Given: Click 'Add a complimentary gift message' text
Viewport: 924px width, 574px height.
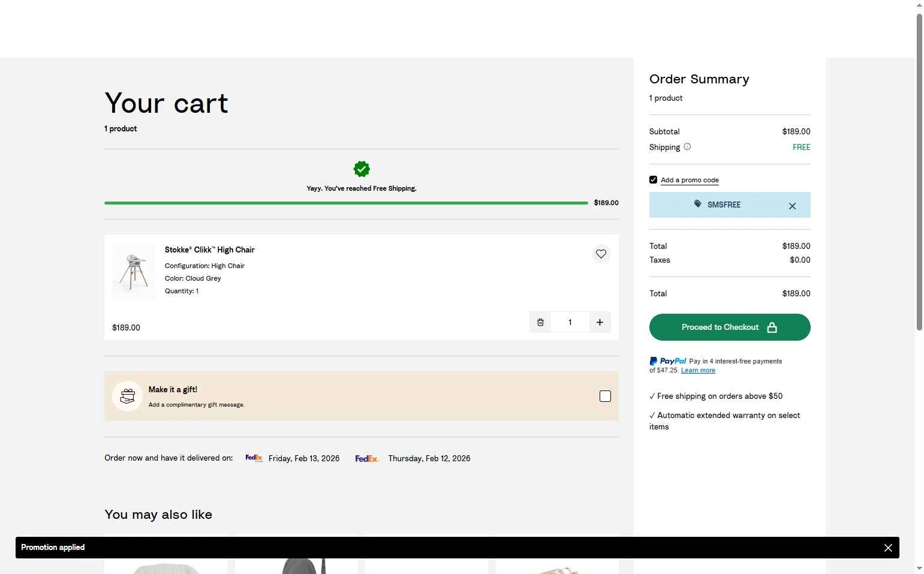Looking at the screenshot, I should pos(197,405).
